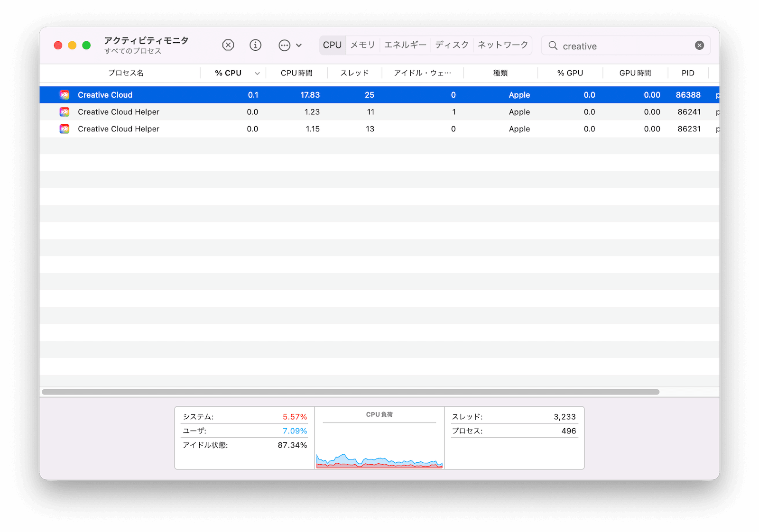Screen dimensions: 759x532
Task: Click the icon of Creative Cloud Helper, PID 86231
Action: [x=65, y=129]
